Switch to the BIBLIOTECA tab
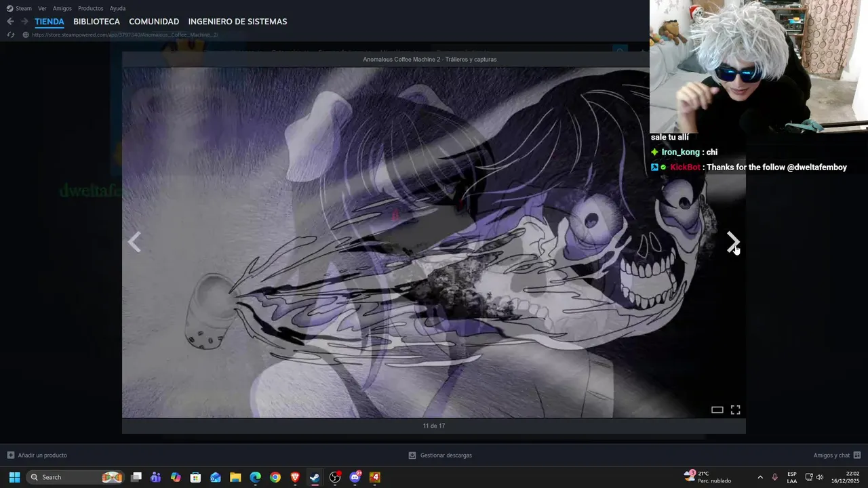Image resolution: width=868 pixels, height=488 pixels. (x=96, y=22)
